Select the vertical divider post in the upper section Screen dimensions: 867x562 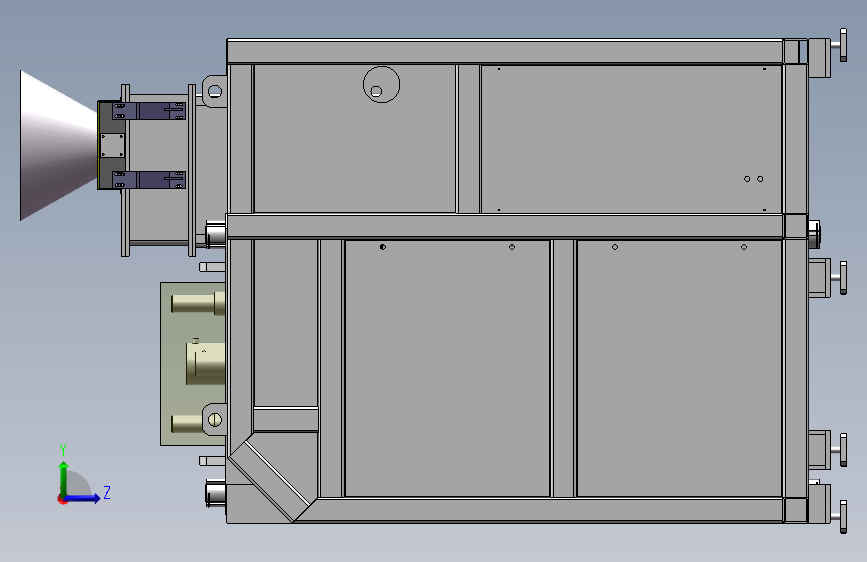coord(468,139)
